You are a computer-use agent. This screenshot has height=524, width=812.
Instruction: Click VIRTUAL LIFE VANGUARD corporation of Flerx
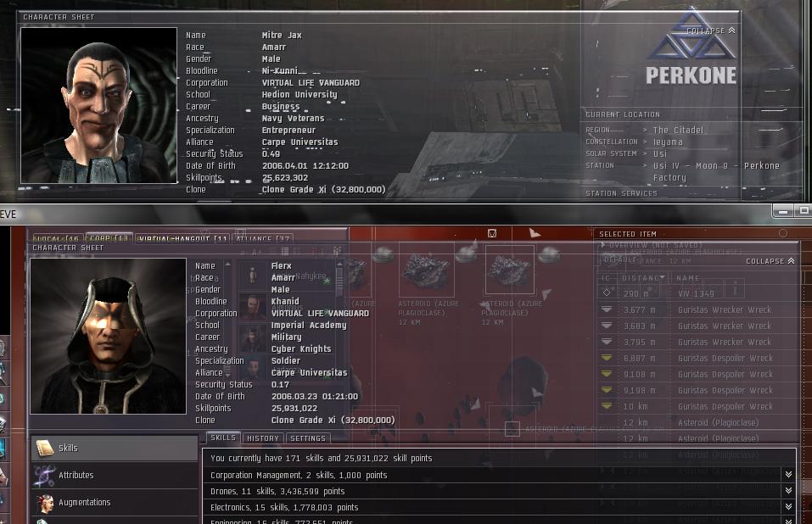coord(320,313)
